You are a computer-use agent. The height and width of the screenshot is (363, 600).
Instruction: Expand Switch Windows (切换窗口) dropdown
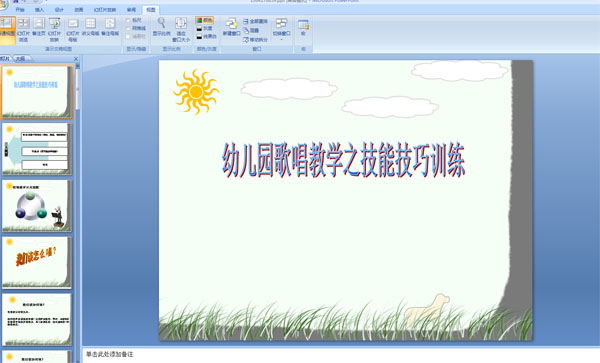281,29
